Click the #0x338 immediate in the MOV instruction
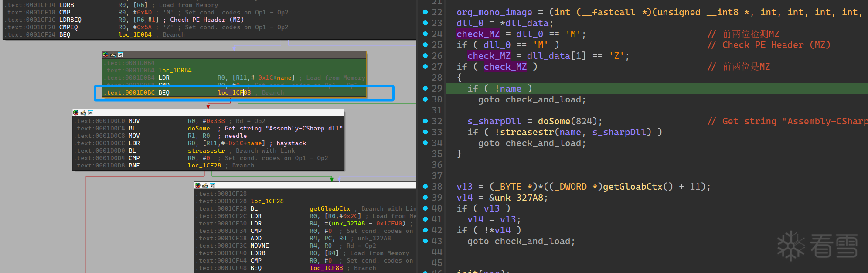The image size is (868, 273). click(x=214, y=121)
